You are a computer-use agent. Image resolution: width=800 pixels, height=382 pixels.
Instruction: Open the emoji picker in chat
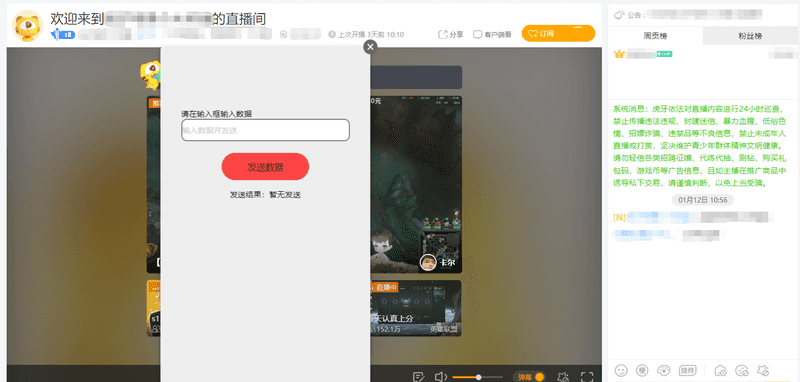coord(621,370)
